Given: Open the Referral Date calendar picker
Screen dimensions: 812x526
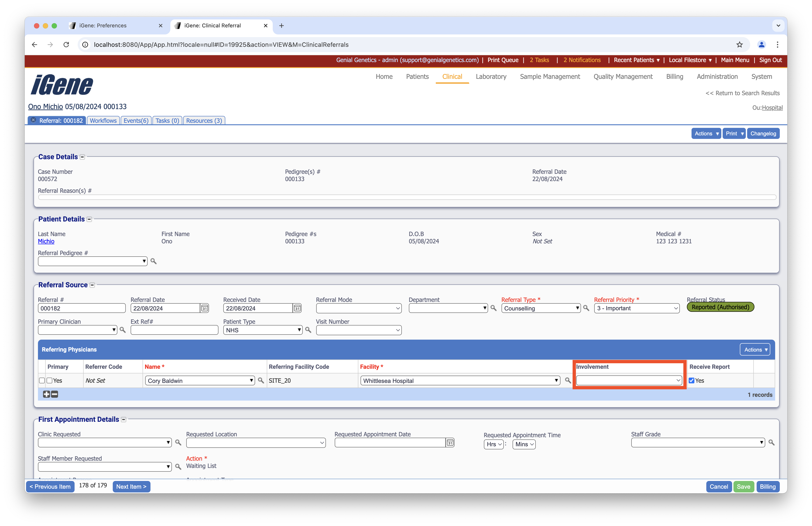Looking at the screenshot, I should click(x=204, y=308).
